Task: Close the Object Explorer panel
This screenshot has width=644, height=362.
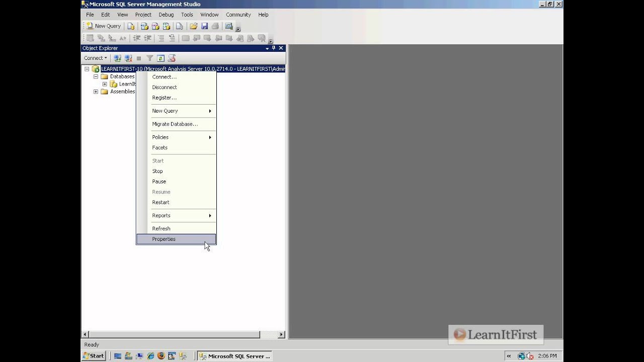Action: coord(281,48)
